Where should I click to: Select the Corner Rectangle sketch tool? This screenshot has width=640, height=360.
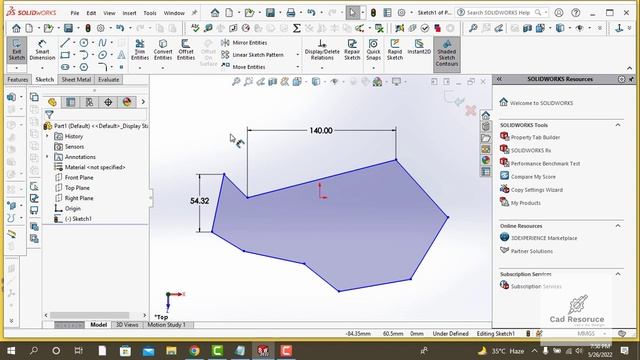(x=64, y=55)
